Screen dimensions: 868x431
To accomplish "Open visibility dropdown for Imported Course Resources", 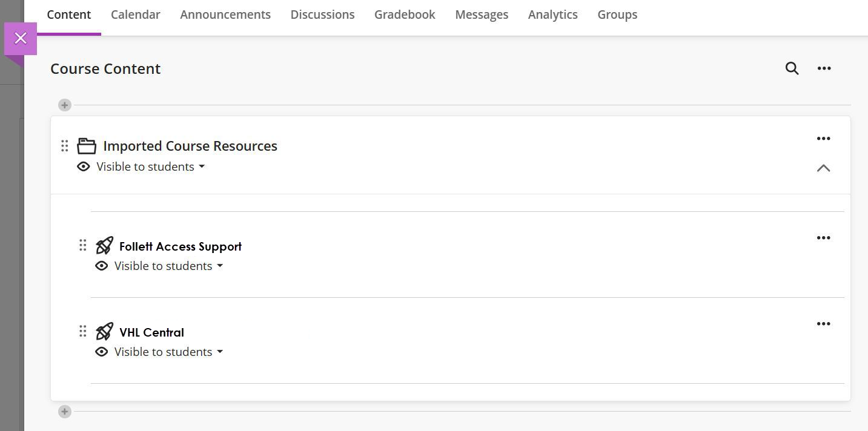I will [x=151, y=166].
